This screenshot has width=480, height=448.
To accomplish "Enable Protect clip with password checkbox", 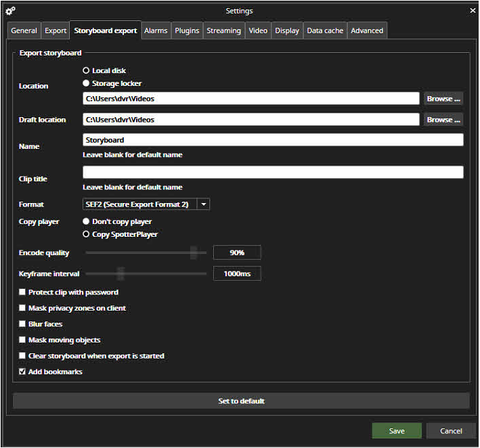I will click(x=22, y=292).
